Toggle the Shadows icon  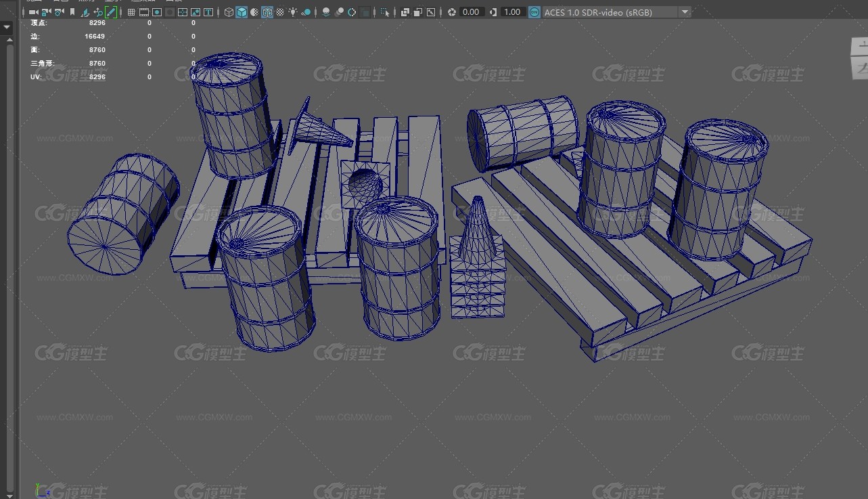(306, 12)
